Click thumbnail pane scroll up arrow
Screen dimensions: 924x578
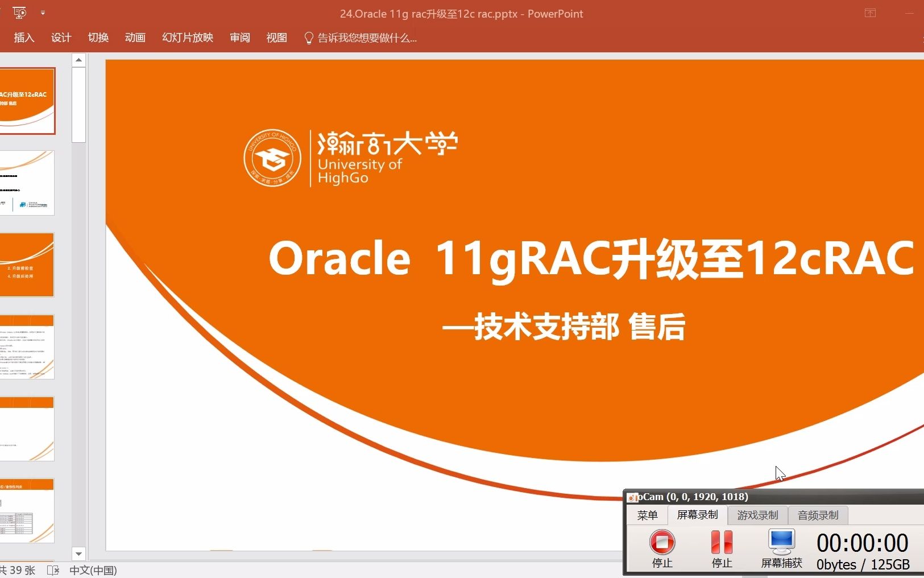point(78,60)
